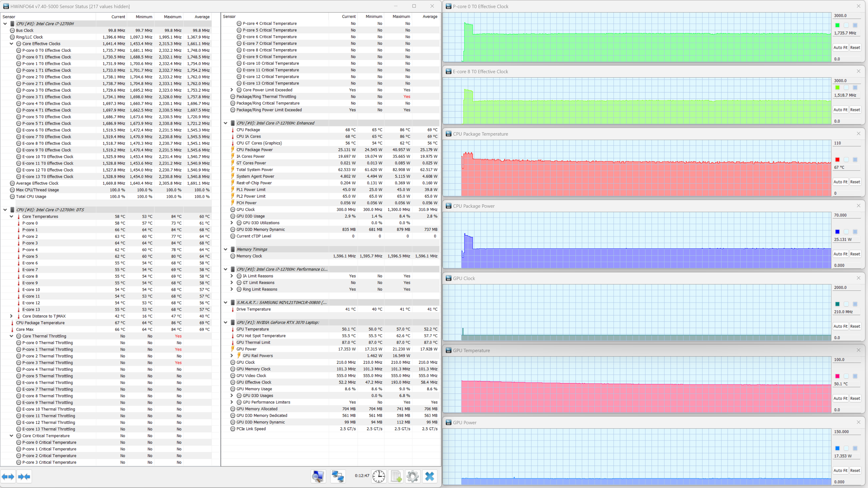Screen dimensions: 868x488
Task: Close the GPU Clock graph window
Action: click(858, 278)
